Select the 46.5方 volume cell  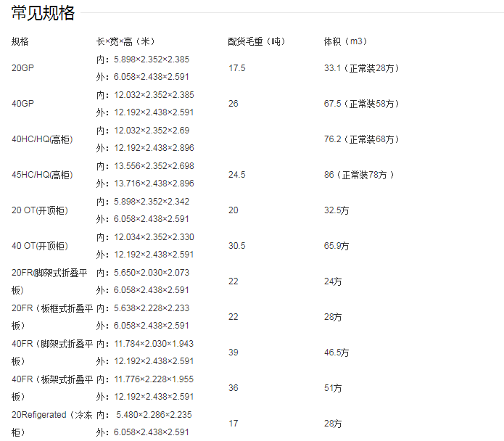(x=336, y=353)
